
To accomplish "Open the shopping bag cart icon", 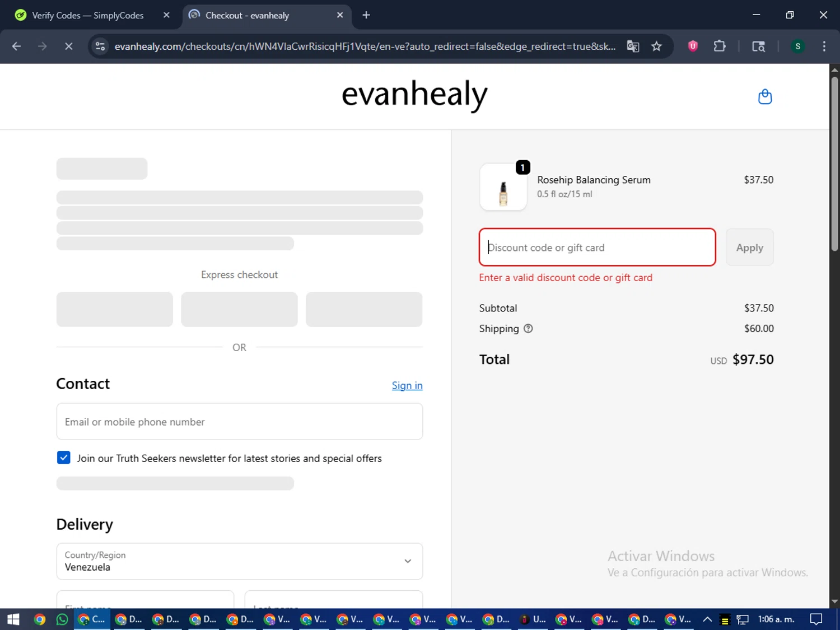I will (x=765, y=97).
